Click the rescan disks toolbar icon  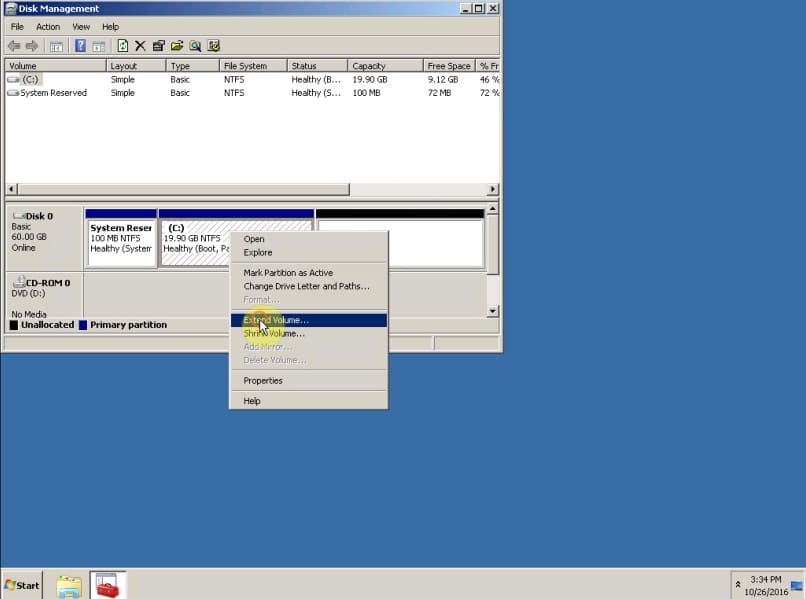pos(213,45)
